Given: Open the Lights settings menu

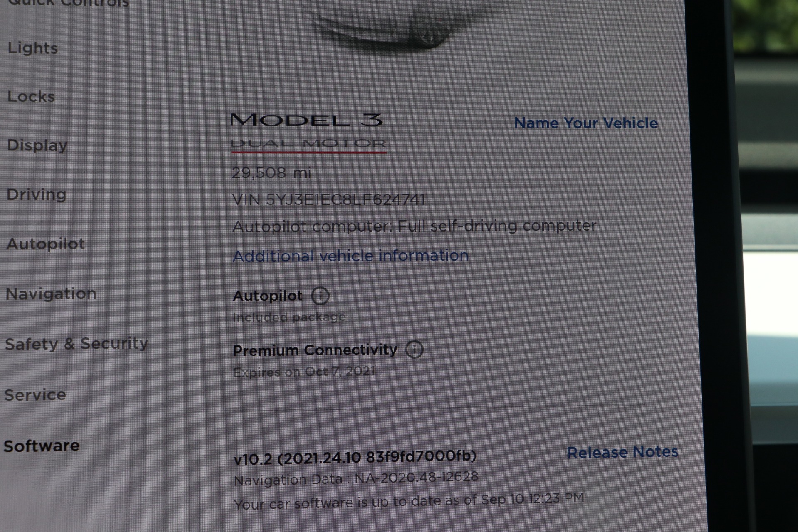Looking at the screenshot, I should (x=33, y=48).
